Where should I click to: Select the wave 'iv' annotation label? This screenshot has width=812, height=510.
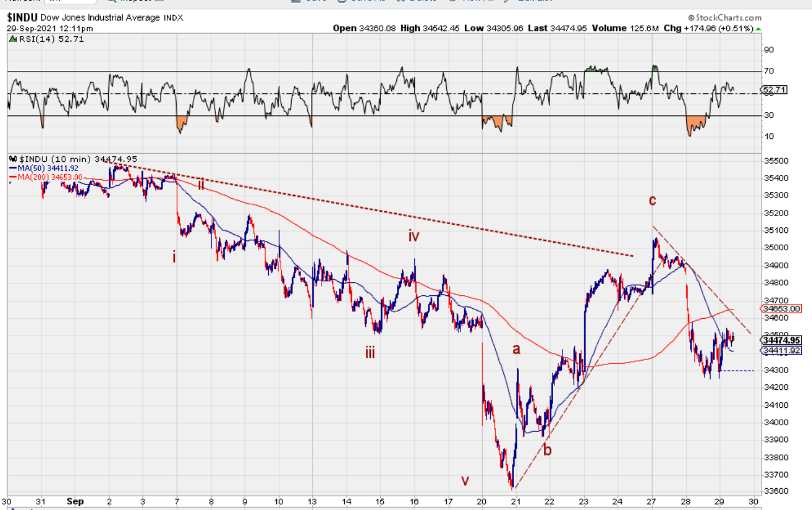point(414,236)
